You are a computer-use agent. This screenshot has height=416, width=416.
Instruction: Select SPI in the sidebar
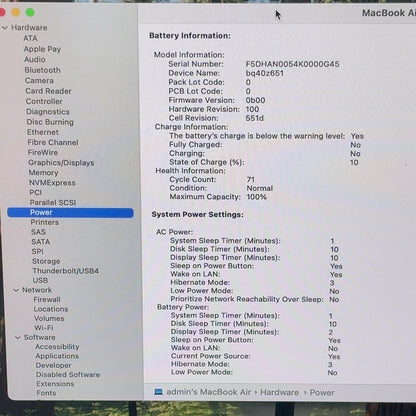(37, 251)
